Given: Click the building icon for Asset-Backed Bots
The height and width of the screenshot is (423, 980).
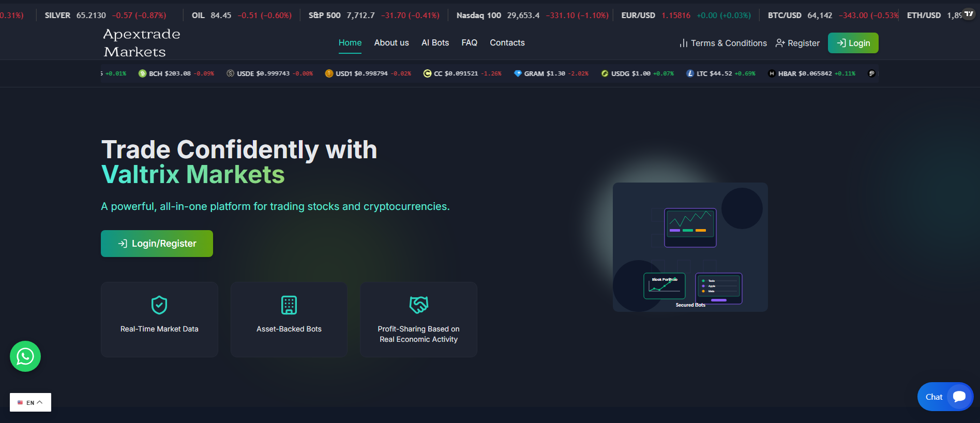Looking at the screenshot, I should click(289, 305).
